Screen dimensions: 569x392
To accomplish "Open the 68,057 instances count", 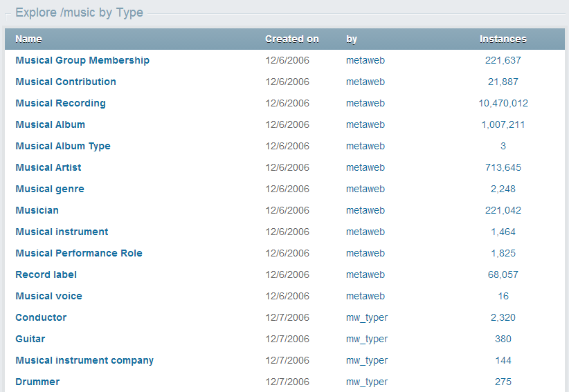I will click(503, 274).
